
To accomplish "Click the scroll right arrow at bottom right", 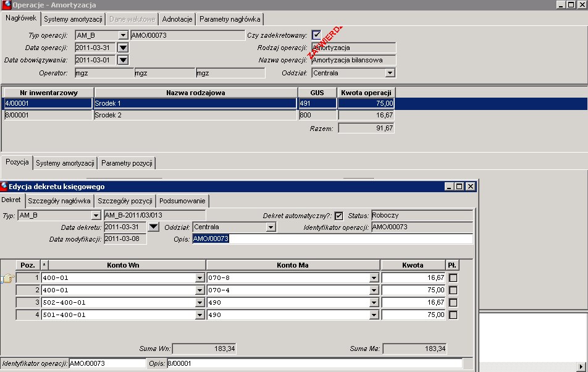I will click(x=581, y=367).
